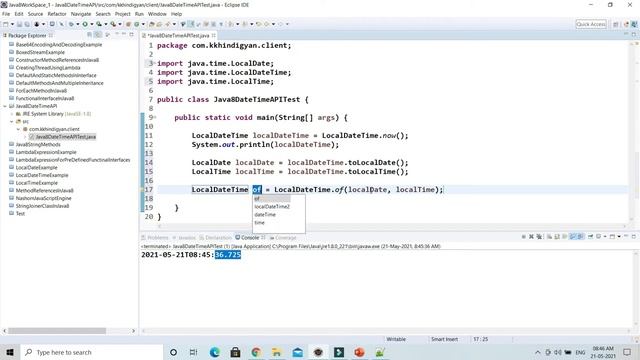Image resolution: width=640 pixels, height=360 pixels.
Task: Open dropdown arrow next to New icon
Action: point(12,24)
